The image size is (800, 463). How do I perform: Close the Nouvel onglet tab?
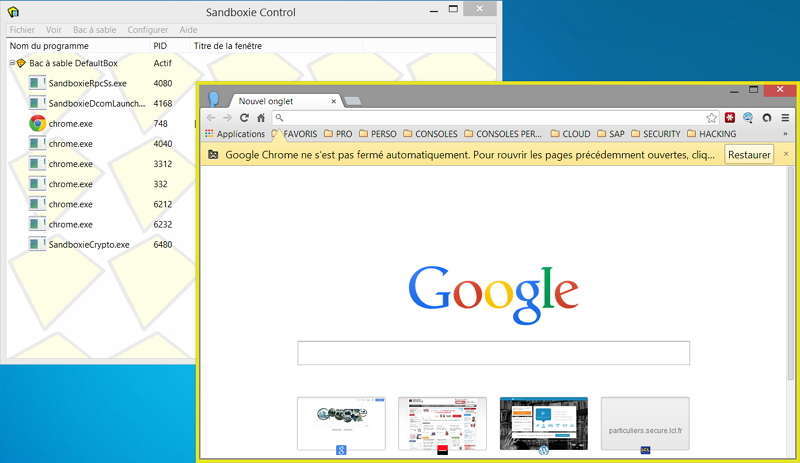[333, 101]
